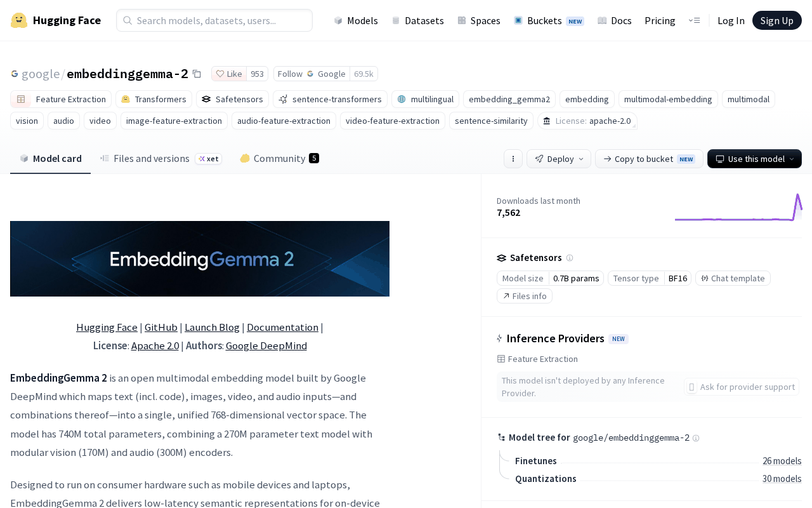The image size is (812, 508).
Task: Open the three-dot more options button
Action: [513, 159]
